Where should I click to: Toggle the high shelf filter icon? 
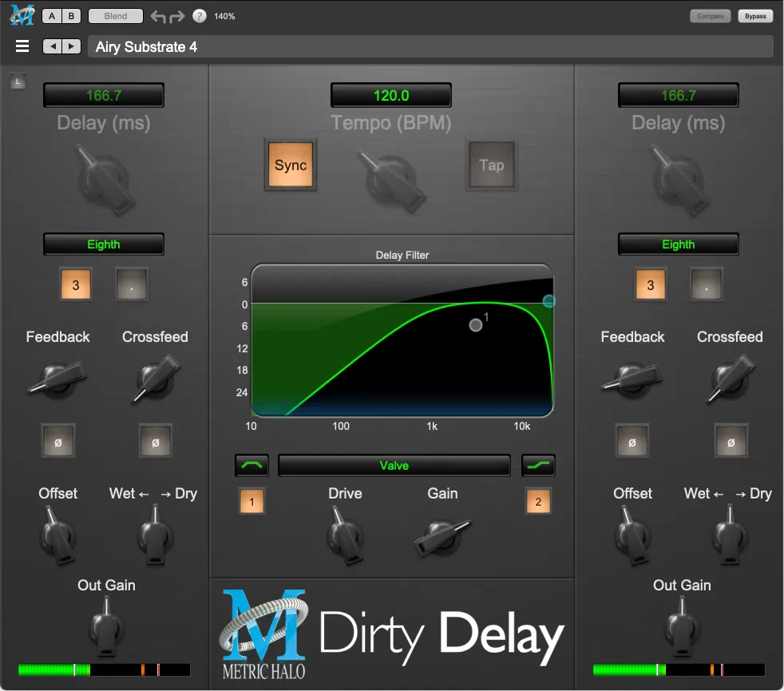coord(538,466)
